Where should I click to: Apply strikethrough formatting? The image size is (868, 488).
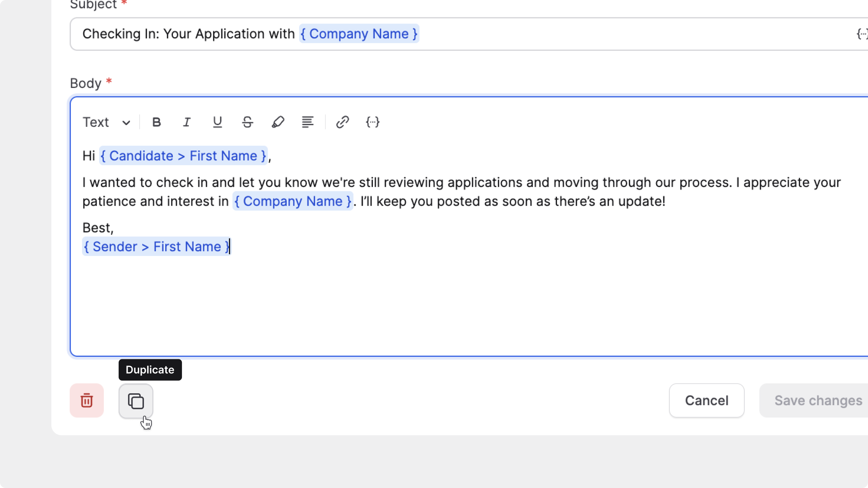click(x=247, y=122)
